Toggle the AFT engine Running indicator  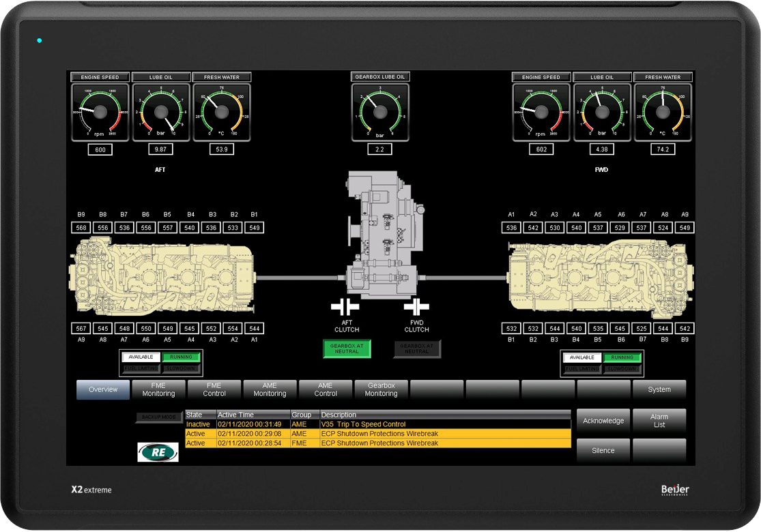[x=181, y=357]
